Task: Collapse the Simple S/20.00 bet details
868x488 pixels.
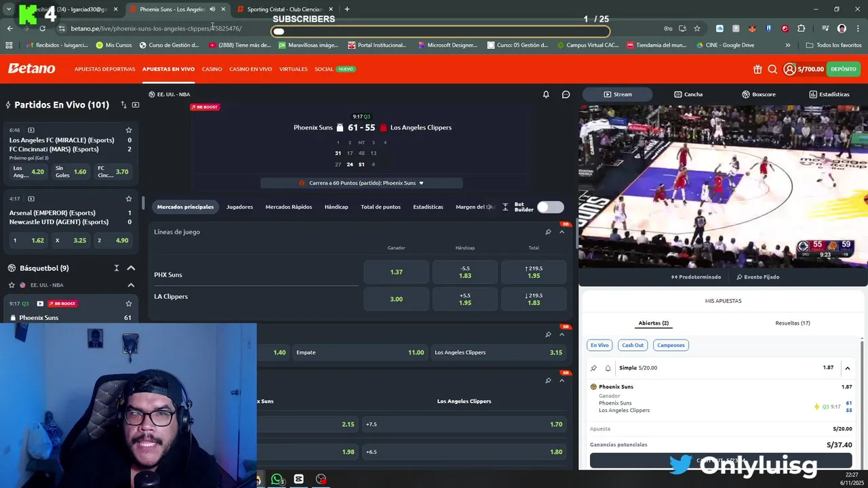Action: coord(848,368)
